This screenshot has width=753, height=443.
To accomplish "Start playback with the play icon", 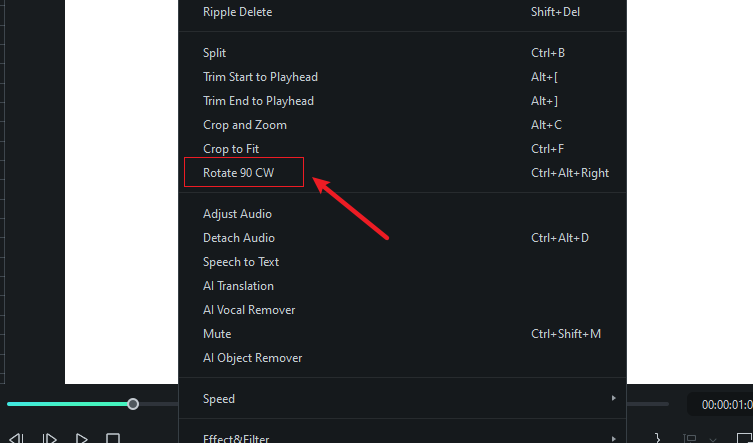I will [81, 438].
